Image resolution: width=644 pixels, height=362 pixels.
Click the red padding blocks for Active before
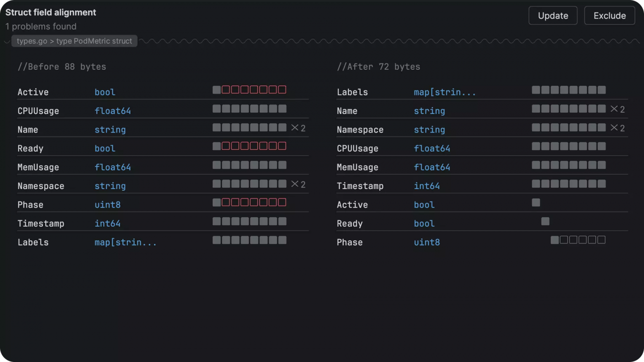[254, 90]
